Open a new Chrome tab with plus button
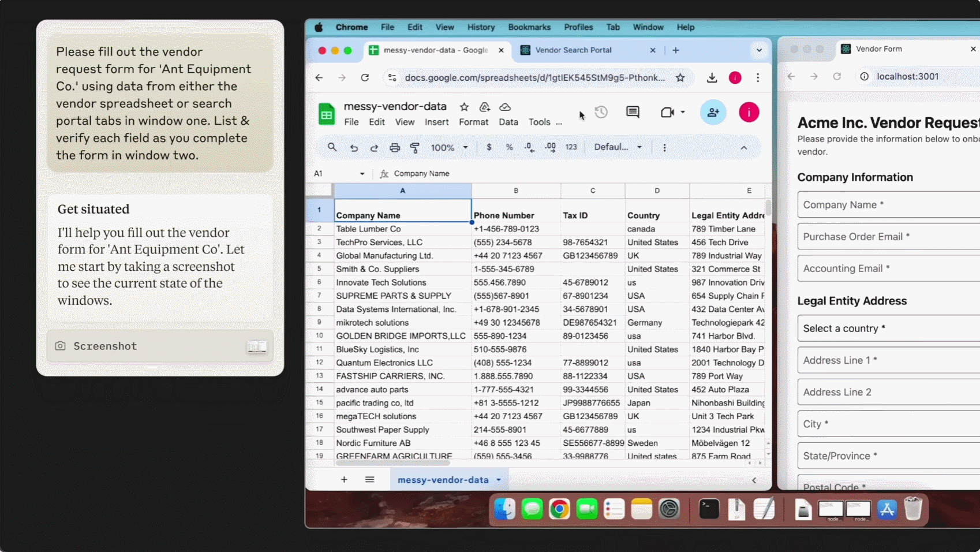 point(675,50)
